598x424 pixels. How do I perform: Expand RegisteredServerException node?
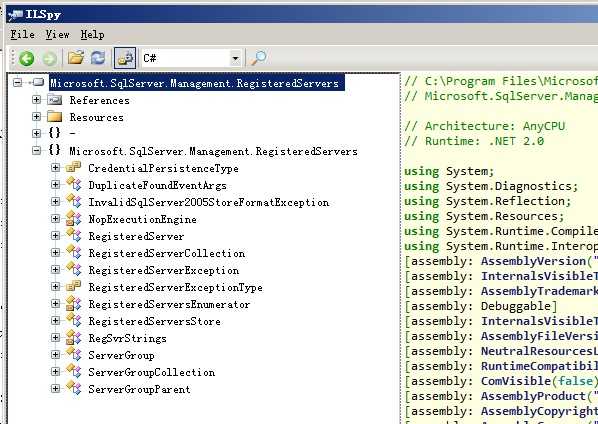click(x=55, y=270)
